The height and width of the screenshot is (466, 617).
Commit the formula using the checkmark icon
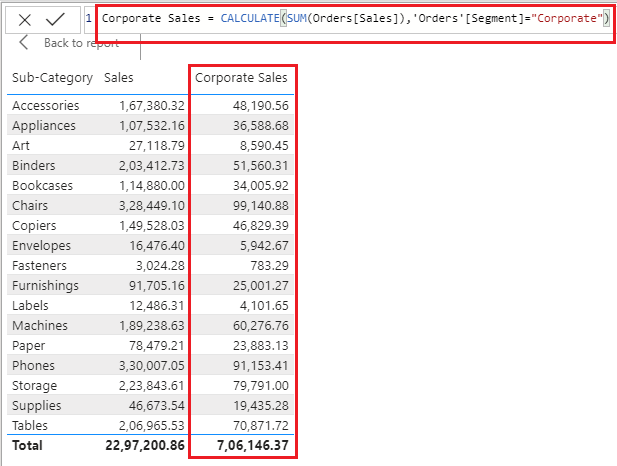[x=56, y=19]
